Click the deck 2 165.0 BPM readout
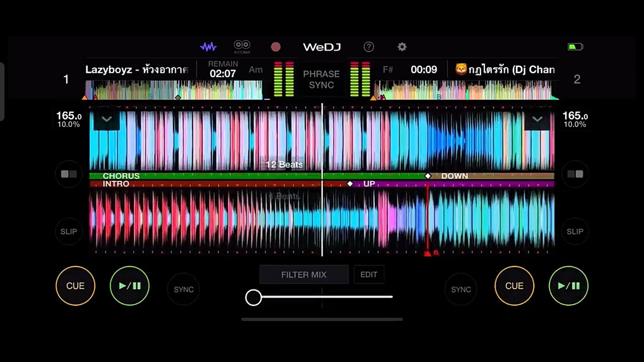644x362 pixels. click(x=575, y=116)
